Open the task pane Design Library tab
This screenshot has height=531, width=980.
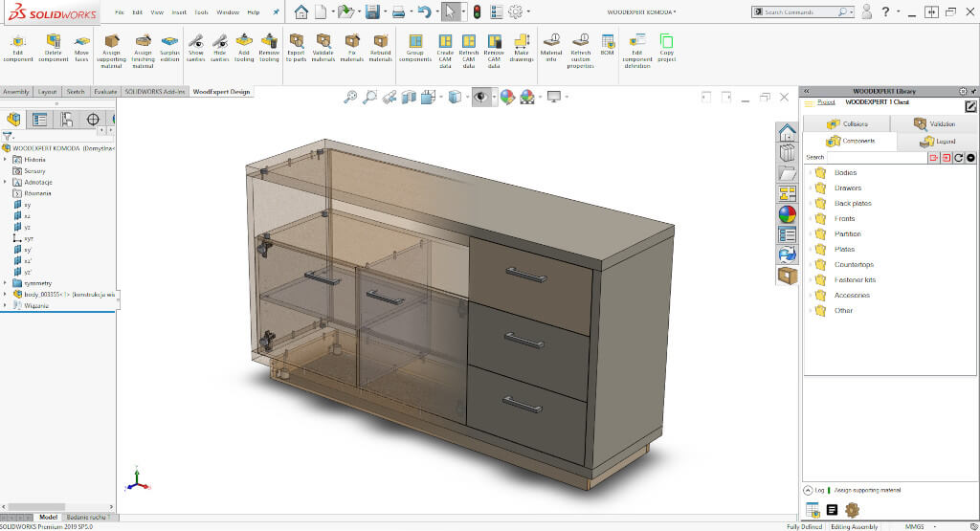pos(787,152)
